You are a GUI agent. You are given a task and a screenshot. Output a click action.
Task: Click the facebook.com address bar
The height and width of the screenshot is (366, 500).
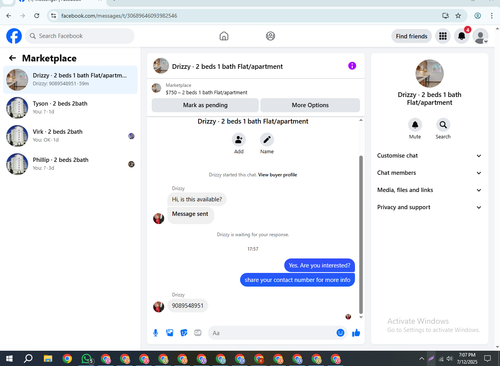[x=247, y=16]
